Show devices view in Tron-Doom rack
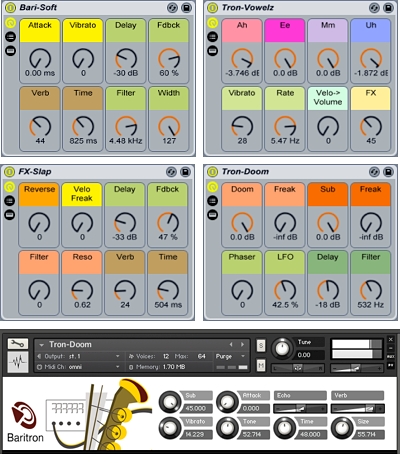 212,215
